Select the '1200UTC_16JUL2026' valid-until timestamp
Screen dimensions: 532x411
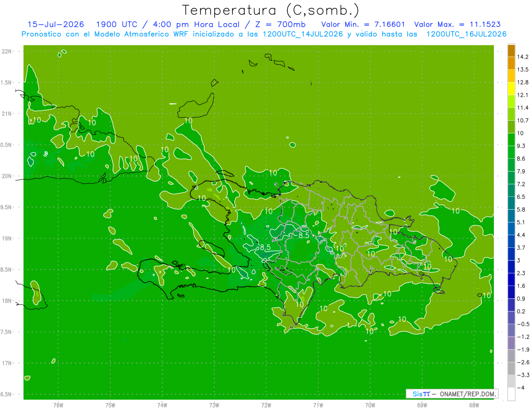pyautogui.click(x=466, y=34)
